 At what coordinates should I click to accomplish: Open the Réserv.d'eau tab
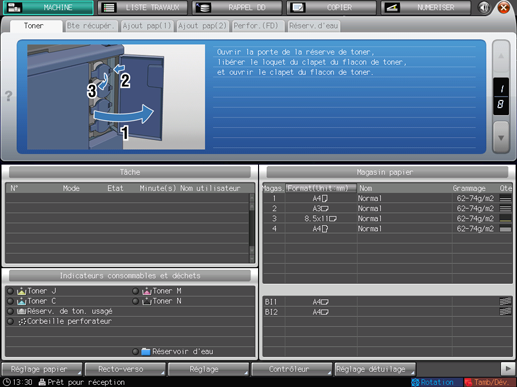tap(313, 26)
